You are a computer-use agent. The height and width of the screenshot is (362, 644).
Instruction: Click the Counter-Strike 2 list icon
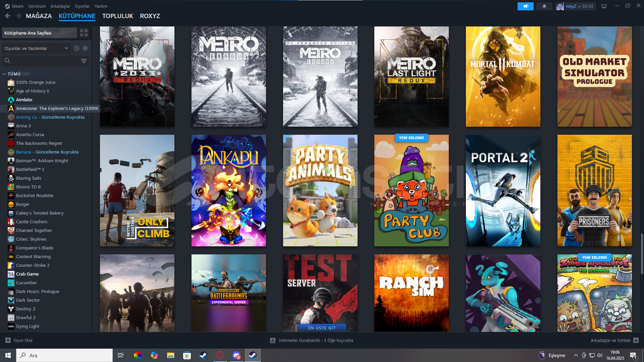pos(11,265)
